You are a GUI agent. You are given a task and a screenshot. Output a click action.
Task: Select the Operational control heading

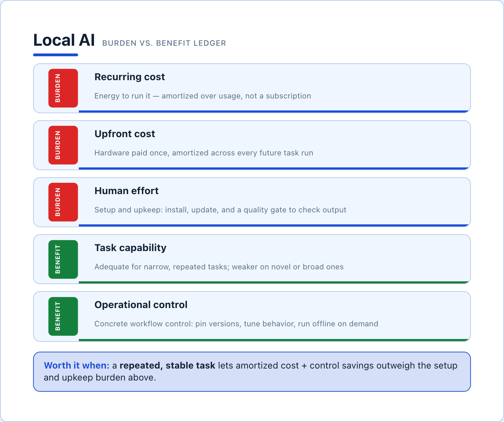point(141,305)
